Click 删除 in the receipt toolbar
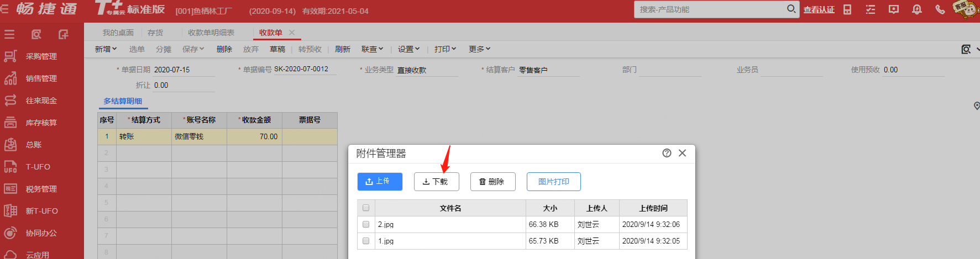This screenshot has width=980, height=259. pyautogui.click(x=224, y=49)
